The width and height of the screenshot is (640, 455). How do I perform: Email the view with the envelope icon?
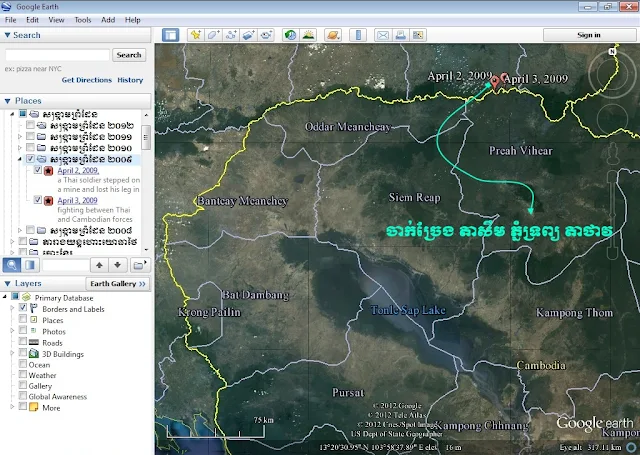pos(383,35)
